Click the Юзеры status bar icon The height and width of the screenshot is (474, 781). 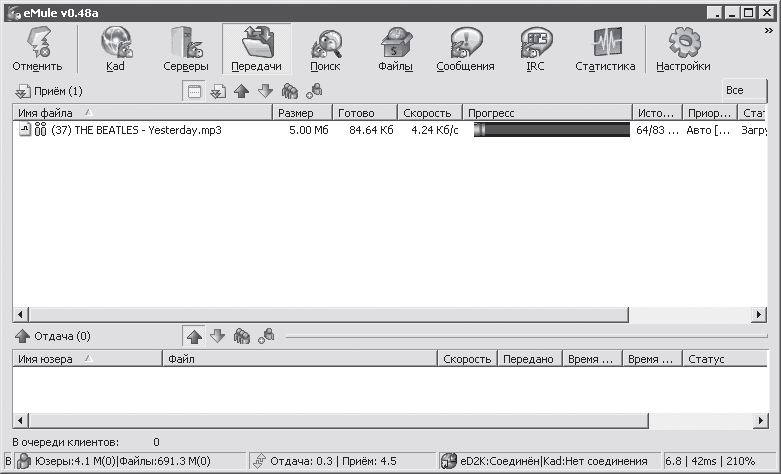pos(24,461)
